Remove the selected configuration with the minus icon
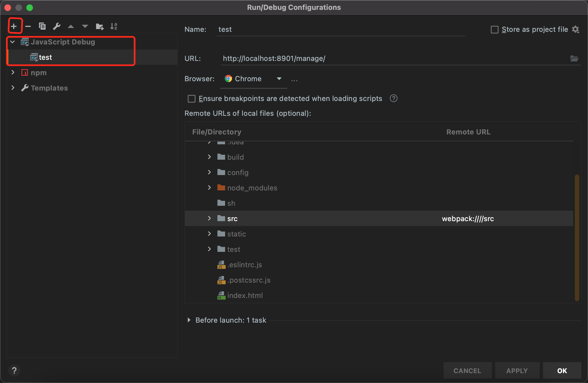 coord(28,26)
